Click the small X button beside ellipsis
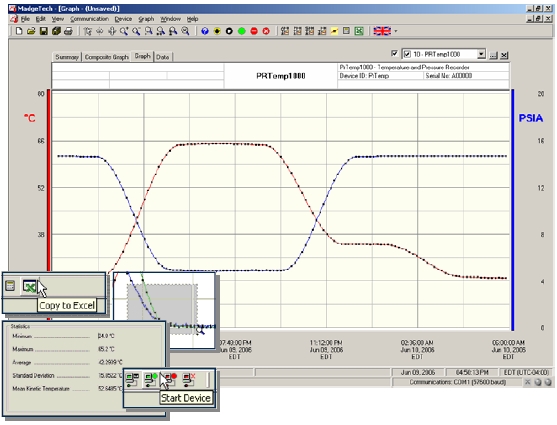The width and height of the screenshot is (557, 425). pos(504,55)
